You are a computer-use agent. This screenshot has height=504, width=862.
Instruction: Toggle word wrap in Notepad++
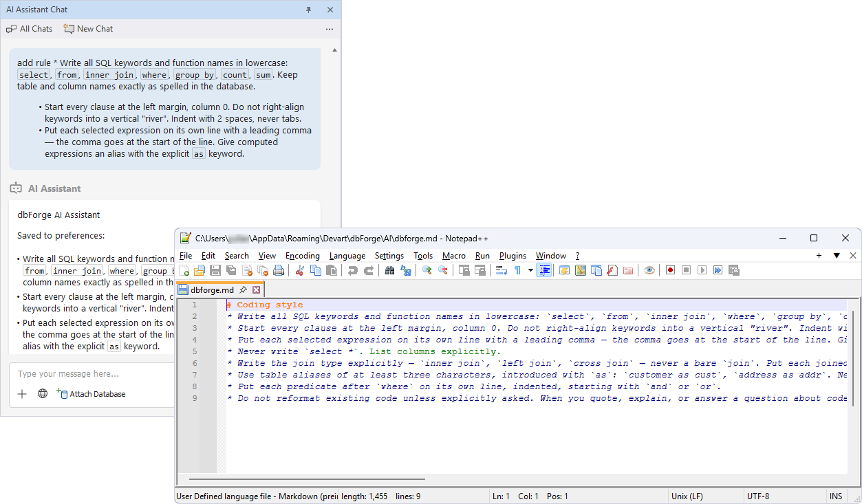coord(502,270)
